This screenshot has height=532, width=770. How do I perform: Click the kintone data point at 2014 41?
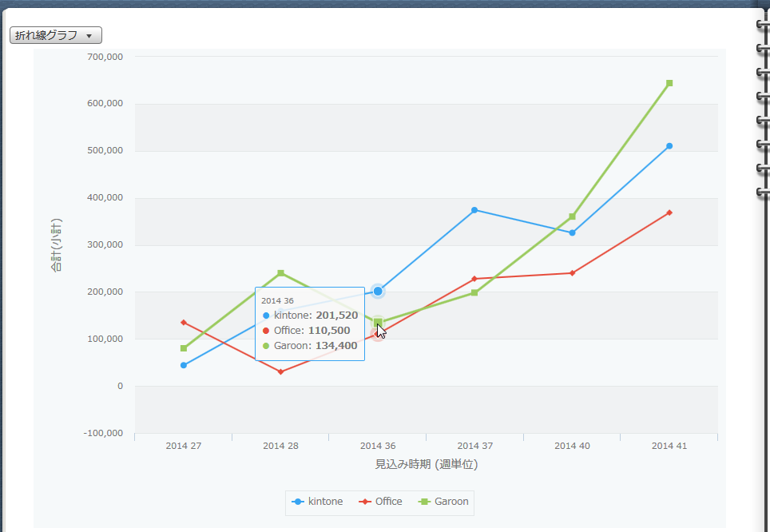tap(669, 146)
